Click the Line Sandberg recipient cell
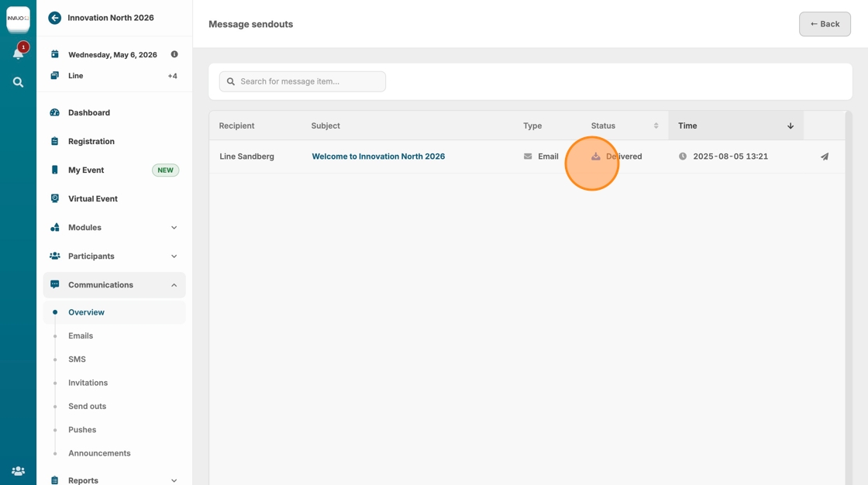The image size is (868, 485). click(247, 157)
